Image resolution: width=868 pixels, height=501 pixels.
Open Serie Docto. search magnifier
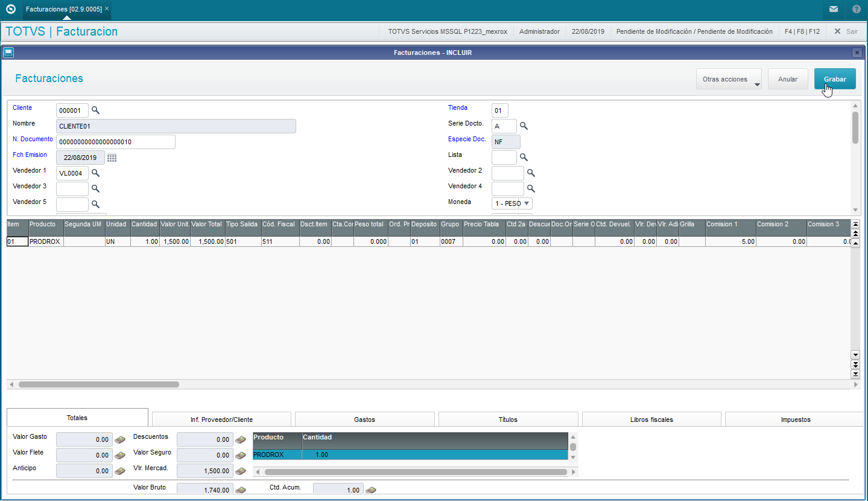click(524, 126)
